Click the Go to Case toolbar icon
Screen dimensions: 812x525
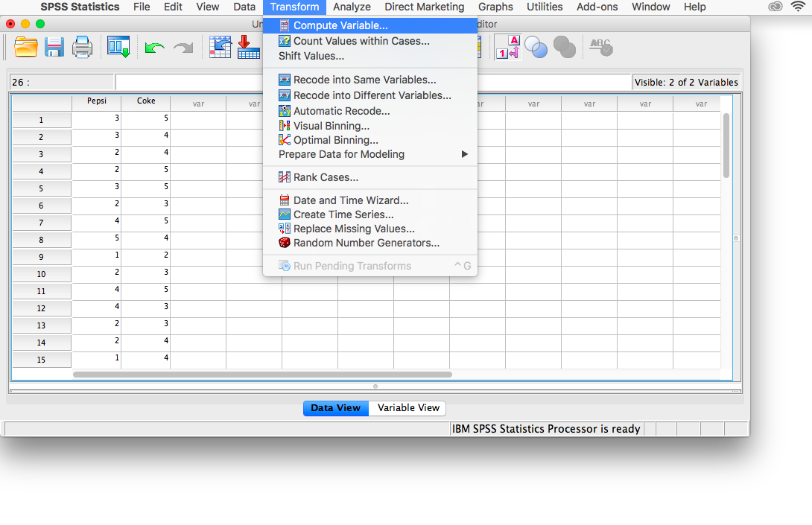pyautogui.click(x=221, y=48)
